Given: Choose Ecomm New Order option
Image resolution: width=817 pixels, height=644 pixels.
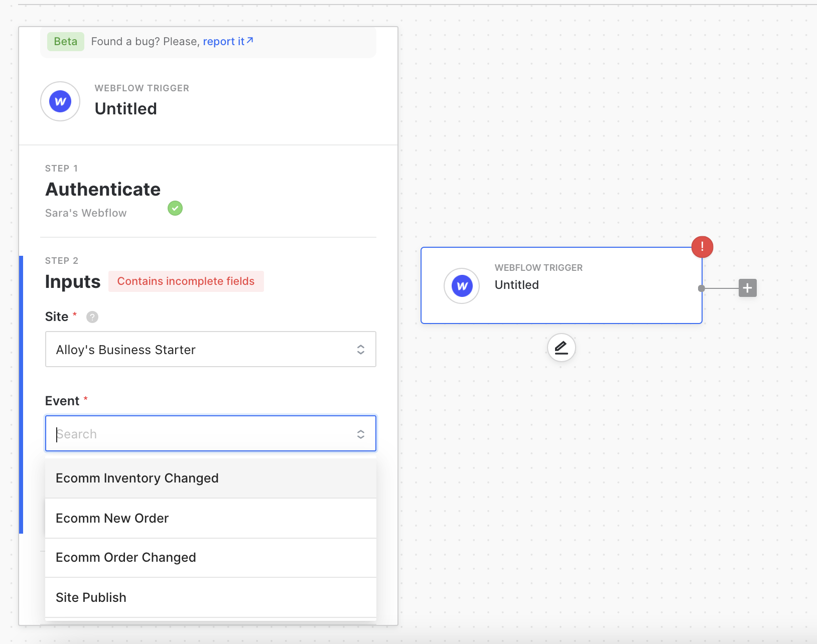Looking at the screenshot, I should [112, 518].
